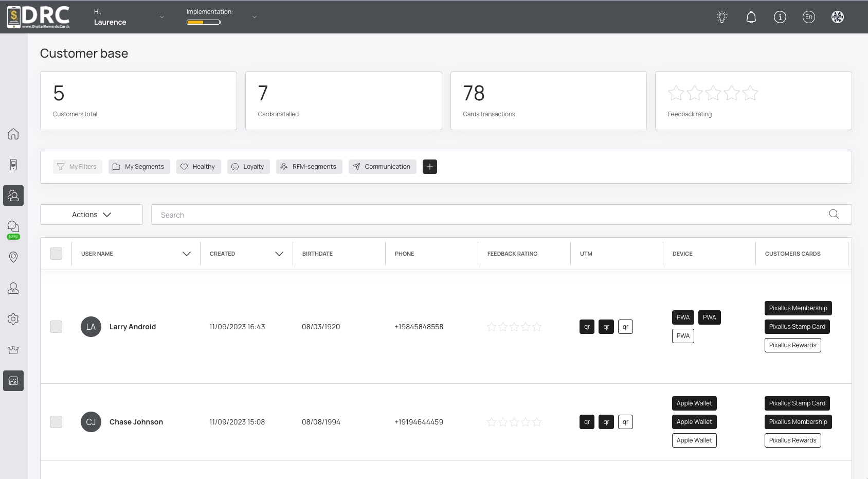
Task: Select the Healthy segment
Action: 198,167
